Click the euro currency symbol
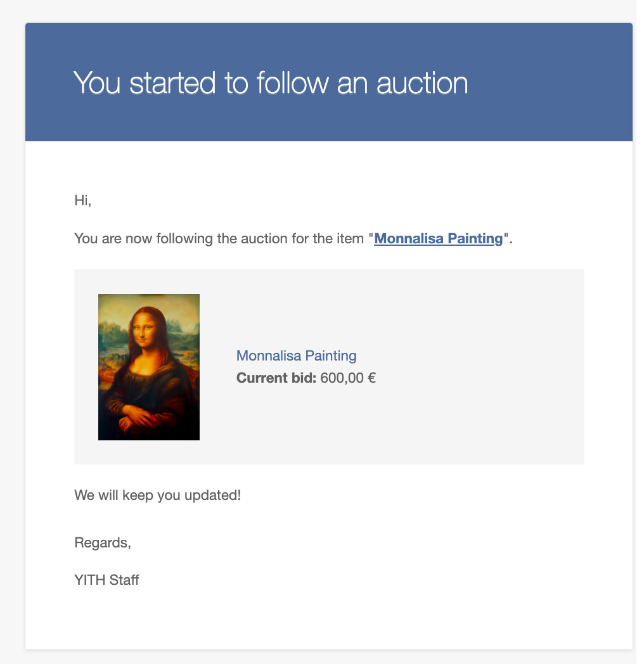Viewport: 644px width, 664px height. [371, 378]
